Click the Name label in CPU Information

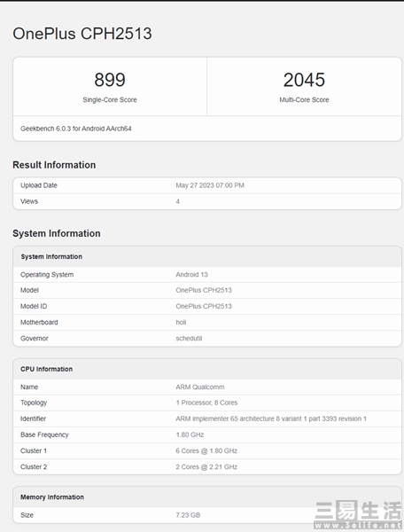(29, 387)
